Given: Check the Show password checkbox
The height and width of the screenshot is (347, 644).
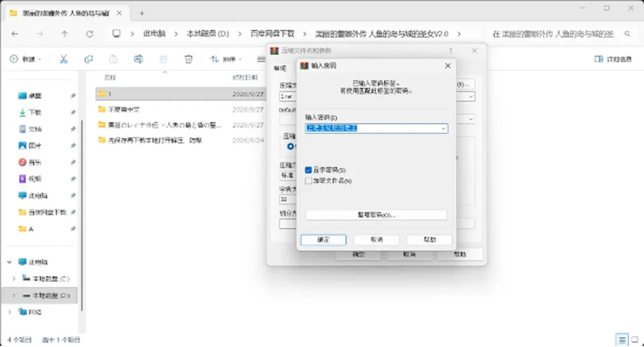Looking at the screenshot, I should [309, 169].
